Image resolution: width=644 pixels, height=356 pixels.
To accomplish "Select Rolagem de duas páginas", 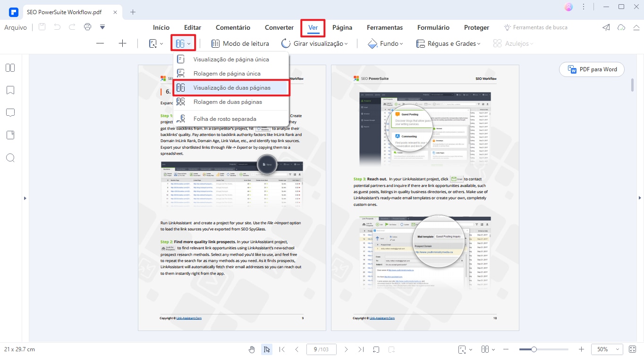I will click(x=231, y=102).
